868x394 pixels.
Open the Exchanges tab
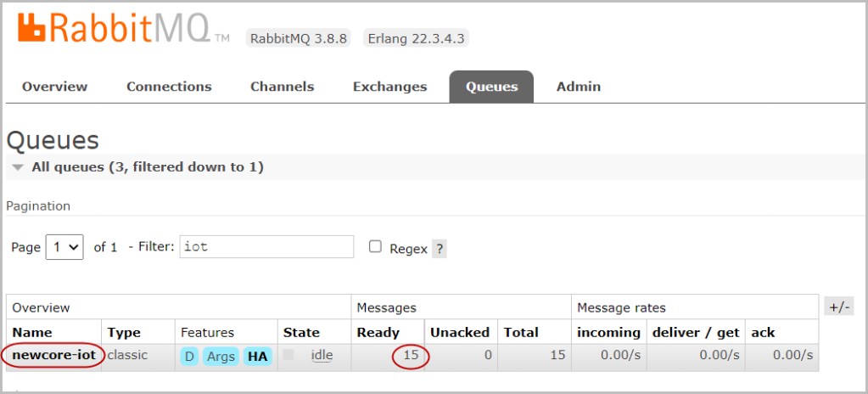[x=389, y=87]
